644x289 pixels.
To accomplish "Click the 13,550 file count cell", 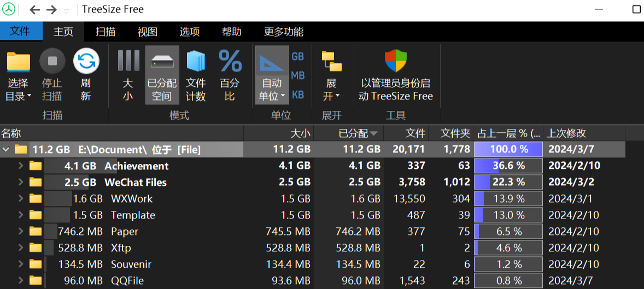I will (409, 199).
